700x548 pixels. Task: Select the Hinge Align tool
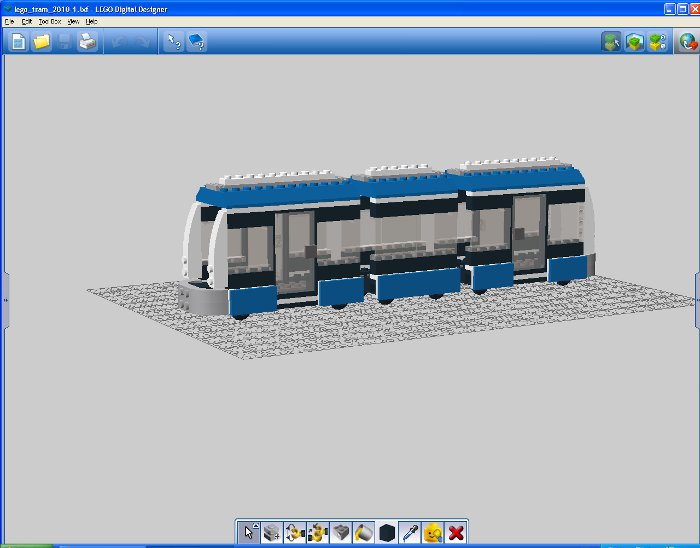pos(318,532)
